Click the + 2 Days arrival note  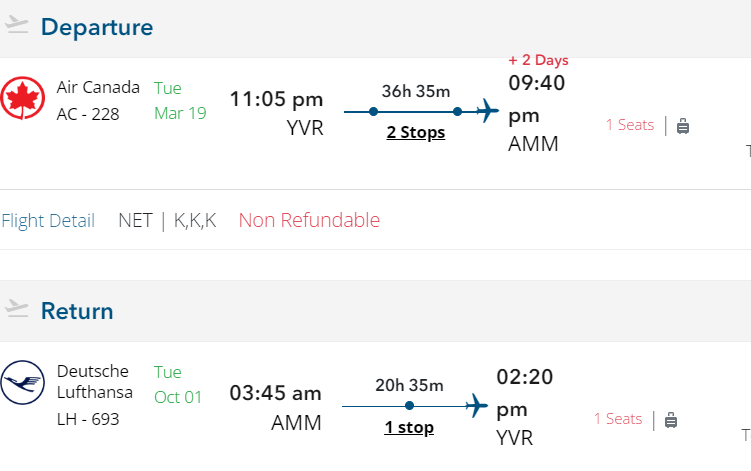(x=538, y=60)
